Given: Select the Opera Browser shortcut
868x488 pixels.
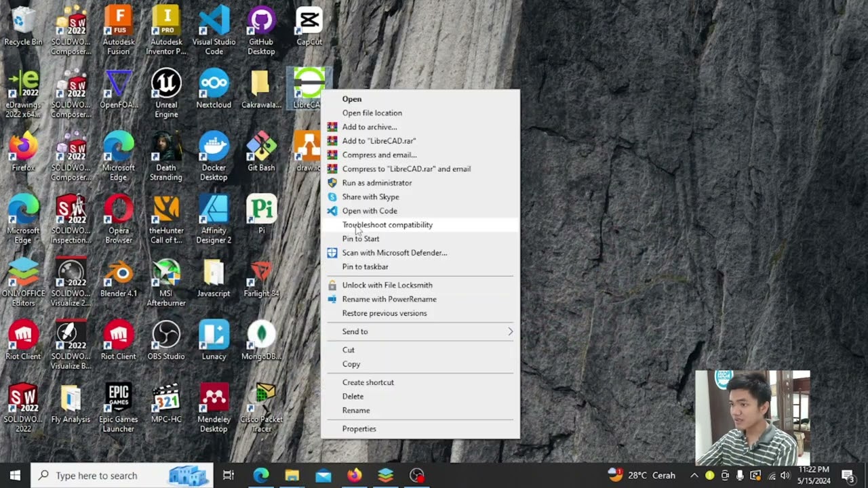Looking at the screenshot, I should (119, 220).
